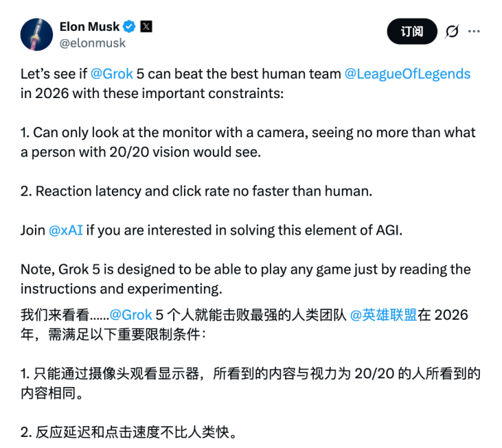This screenshot has width=502, height=448.
Task: Click the 'Note, Grok 5 is designed' paragraph
Action: coord(245,279)
